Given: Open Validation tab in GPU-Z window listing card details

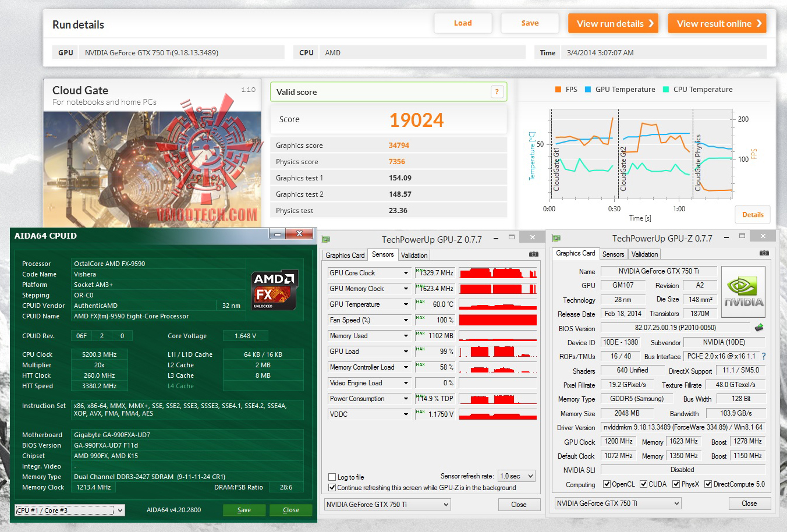Looking at the screenshot, I should coord(645,254).
